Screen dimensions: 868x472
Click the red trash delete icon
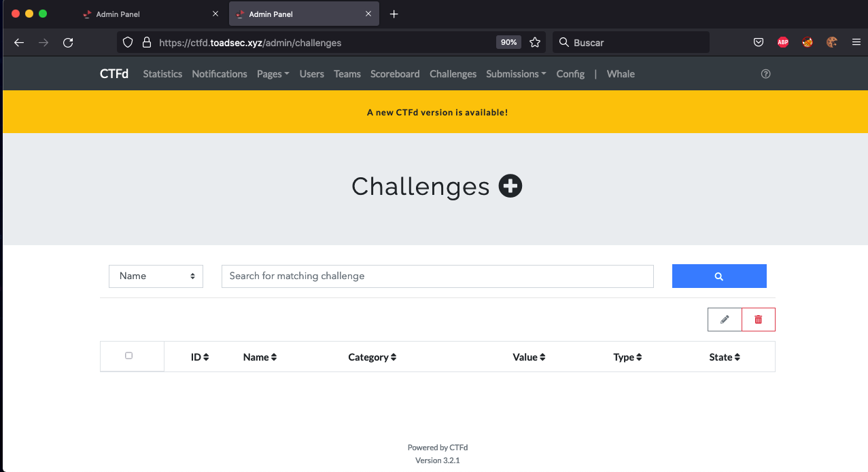pyautogui.click(x=759, y=319)
